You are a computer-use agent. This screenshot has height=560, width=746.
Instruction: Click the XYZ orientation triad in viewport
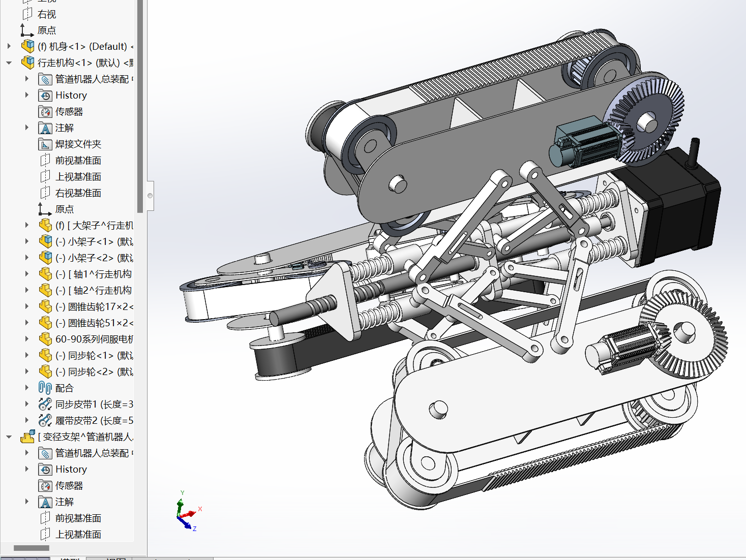[x=186, y=514]
